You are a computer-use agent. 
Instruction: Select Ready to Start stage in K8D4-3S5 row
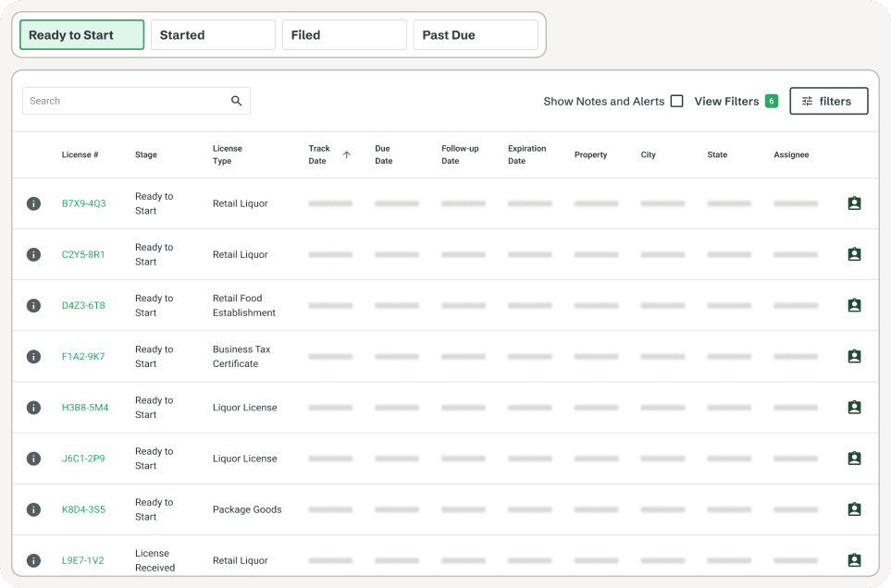point(154,509)
